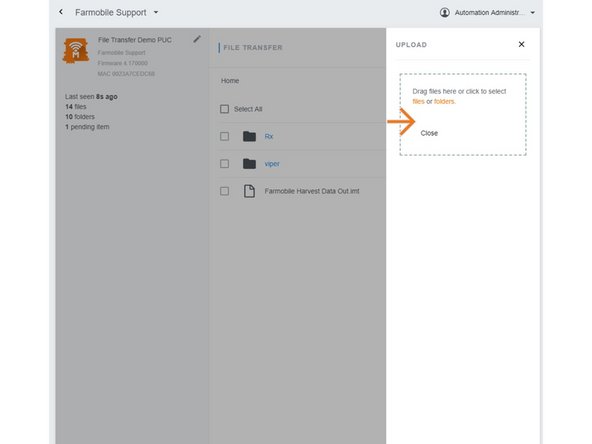Click the 'File Transfer Demo PUC' device name
The width and height of the screenshot is (592, 444).
(135, 40)
